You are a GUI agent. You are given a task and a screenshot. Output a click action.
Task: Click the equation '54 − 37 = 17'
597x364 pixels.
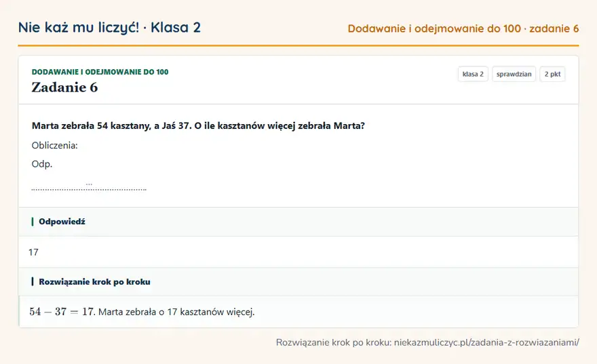tap(61, 312)
